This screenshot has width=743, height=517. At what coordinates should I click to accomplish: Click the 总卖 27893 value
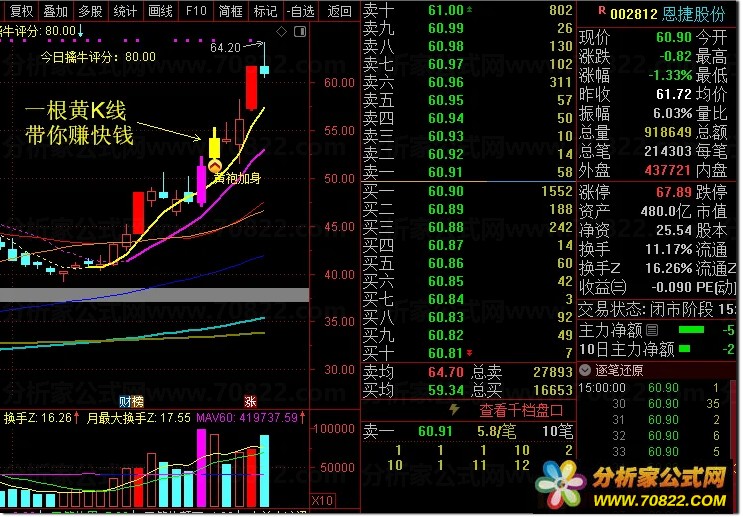coord(553,372)
